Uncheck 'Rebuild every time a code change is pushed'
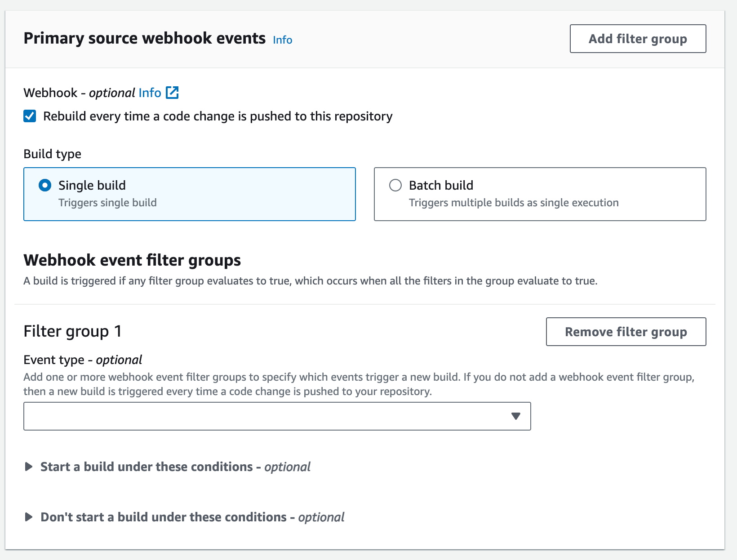Viewport: 737px width, 560px height. pyautogui.click(x=29, y=116)
